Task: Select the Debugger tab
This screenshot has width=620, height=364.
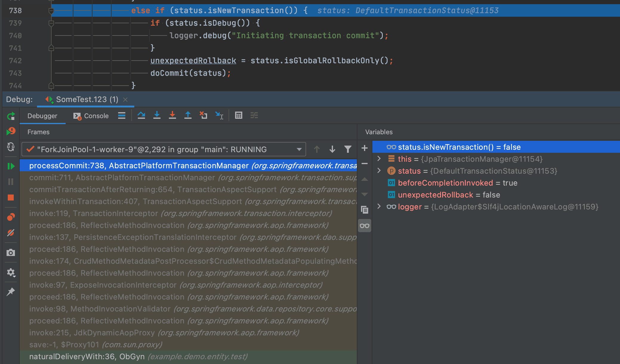Action: pyautogui.click(x=42, y=116)
